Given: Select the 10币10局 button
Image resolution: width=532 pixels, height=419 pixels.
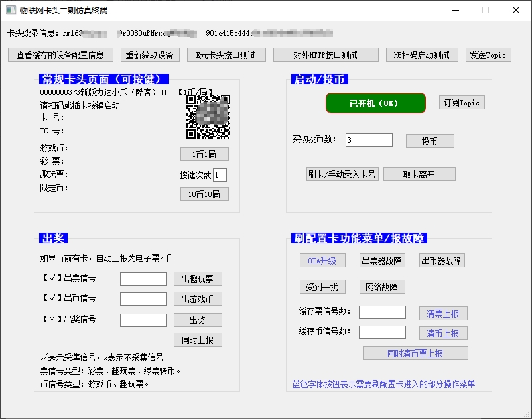Looking at the screenshot, I should point(204,194).
